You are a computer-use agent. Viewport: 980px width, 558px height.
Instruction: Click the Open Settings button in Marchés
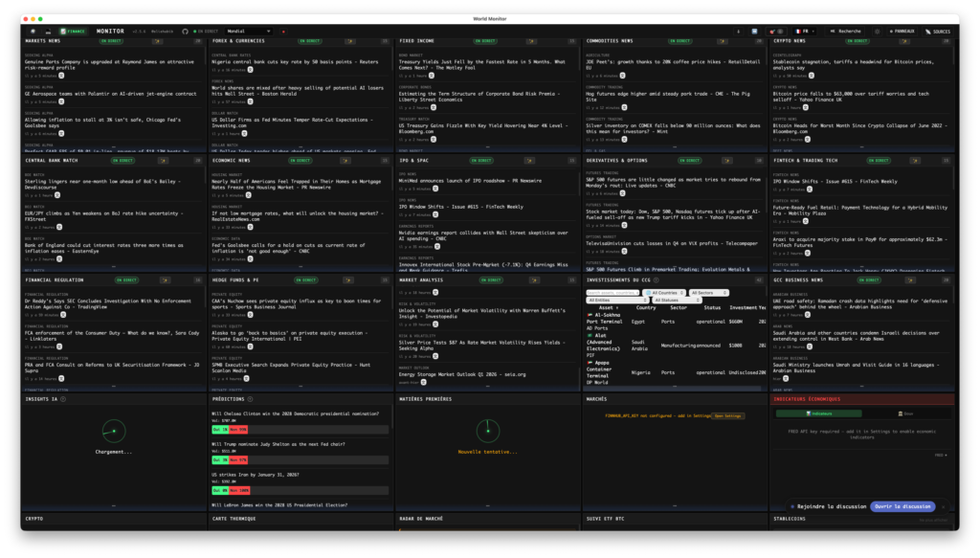coord(727,415)
